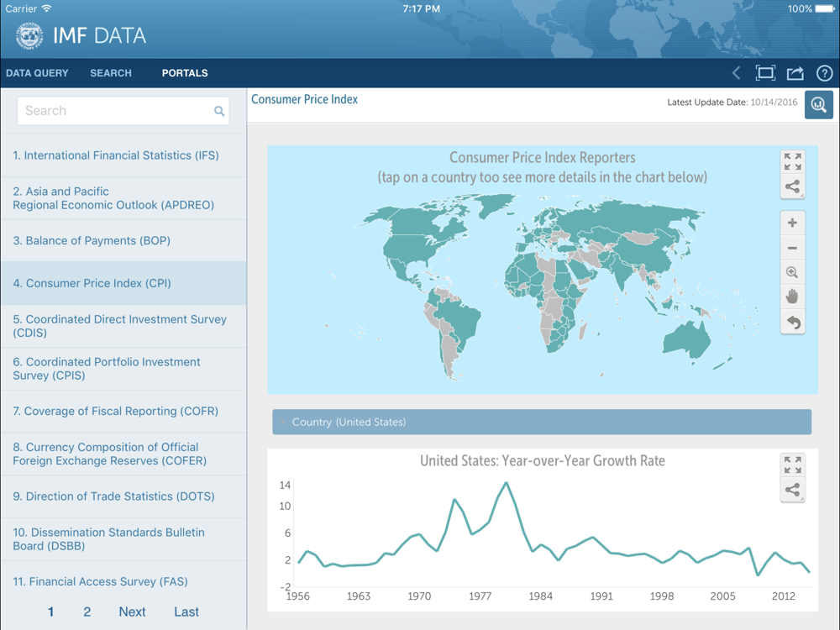Expand the Country (United States) selector

point(542,423)
